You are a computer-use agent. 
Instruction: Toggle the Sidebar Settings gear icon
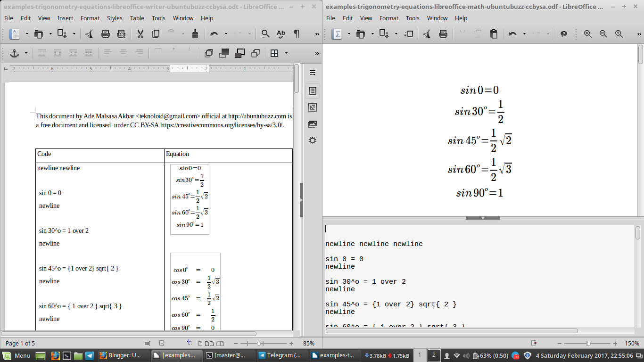pos(312,140)
